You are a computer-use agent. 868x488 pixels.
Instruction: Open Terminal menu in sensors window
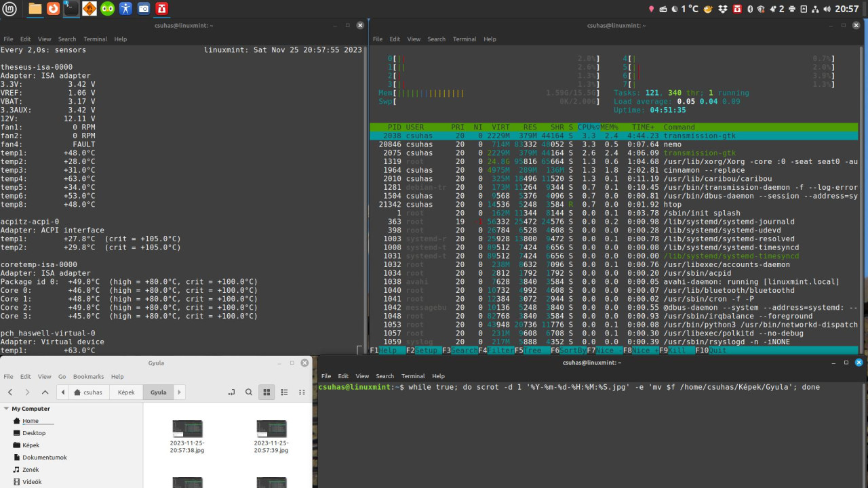[x=96, y=39]
